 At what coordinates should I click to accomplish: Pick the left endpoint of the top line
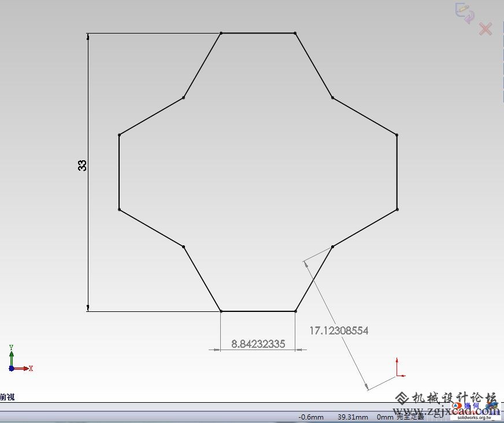[x=221, y=33]
